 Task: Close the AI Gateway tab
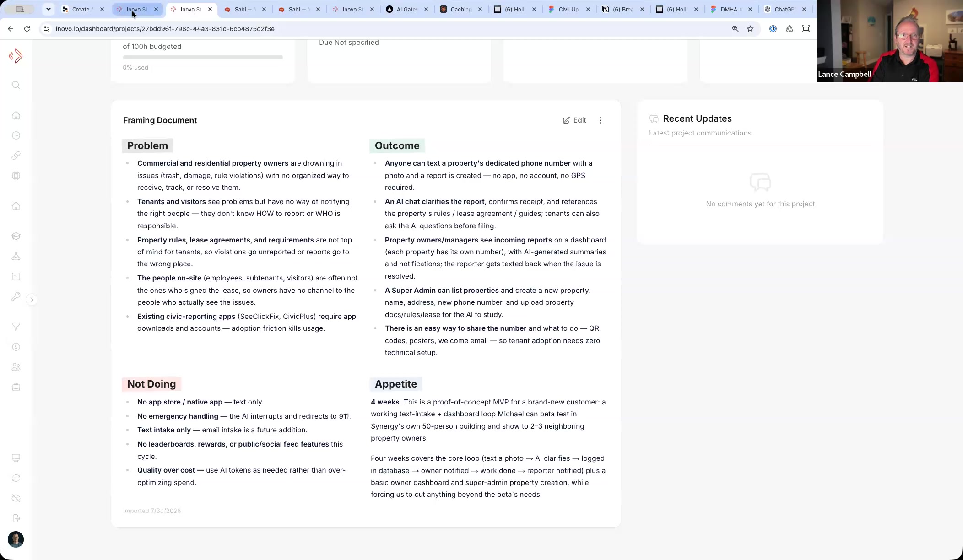(426, 9)
